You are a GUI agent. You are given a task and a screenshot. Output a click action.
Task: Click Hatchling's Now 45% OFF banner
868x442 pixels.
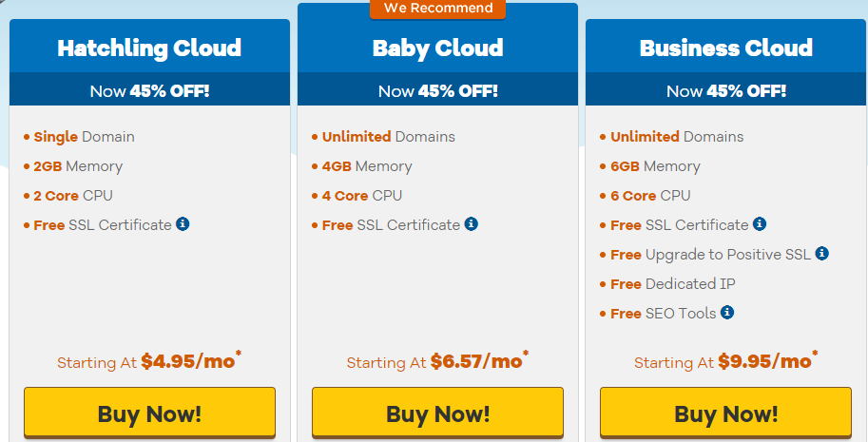(x=149, y=90)
